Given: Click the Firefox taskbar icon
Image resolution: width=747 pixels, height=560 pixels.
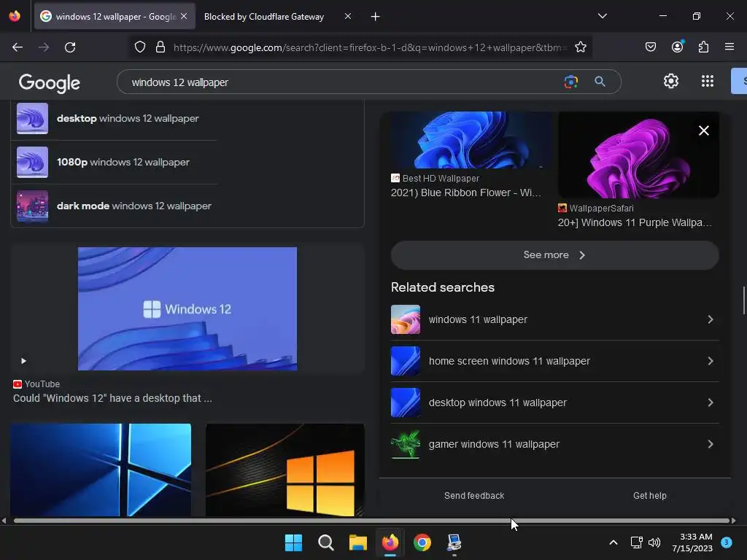Looking at the screenshot, I should click(390, 542).
